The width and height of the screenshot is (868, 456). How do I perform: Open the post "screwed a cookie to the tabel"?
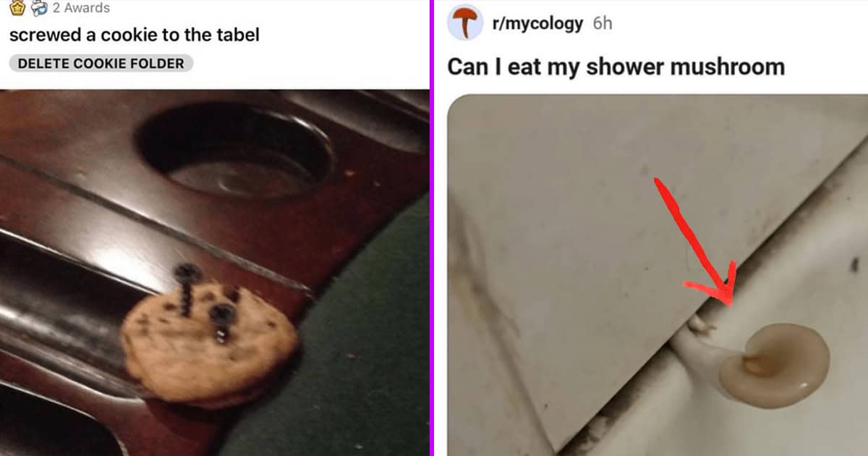pos(135,34)
